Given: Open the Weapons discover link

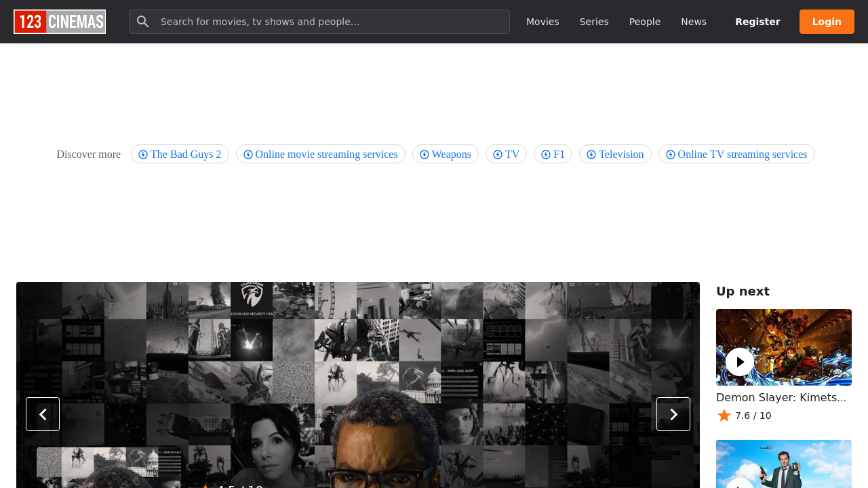Looking at the screenshot, I should pos(446,154).
